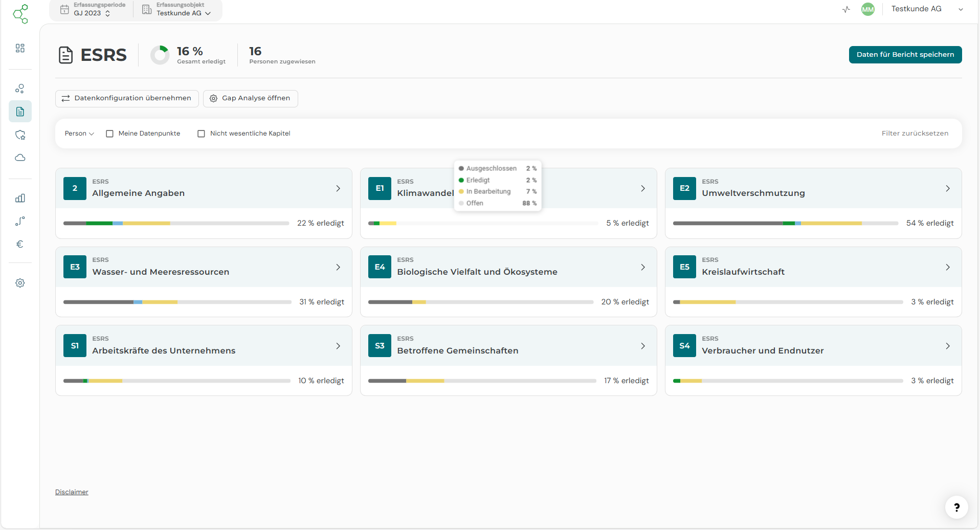980x530 pixels.
Task: Click the euro currency icon in sidebar
Action: click(20, 244)
